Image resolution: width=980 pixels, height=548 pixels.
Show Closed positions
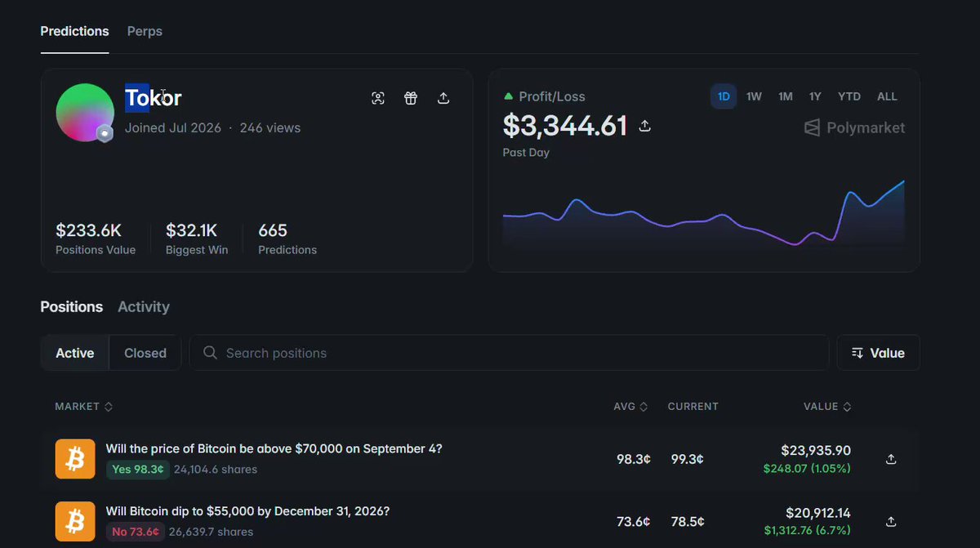click(x=145, y=353)
